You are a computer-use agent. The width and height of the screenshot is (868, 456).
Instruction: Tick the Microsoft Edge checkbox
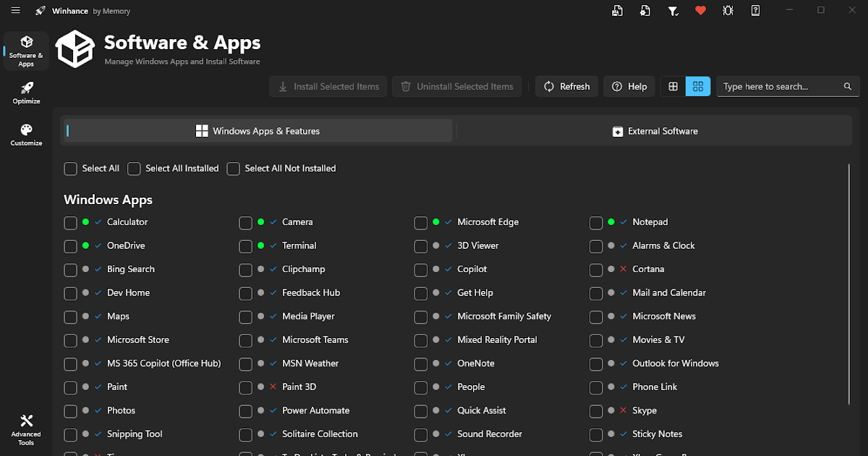coord(421,223)
